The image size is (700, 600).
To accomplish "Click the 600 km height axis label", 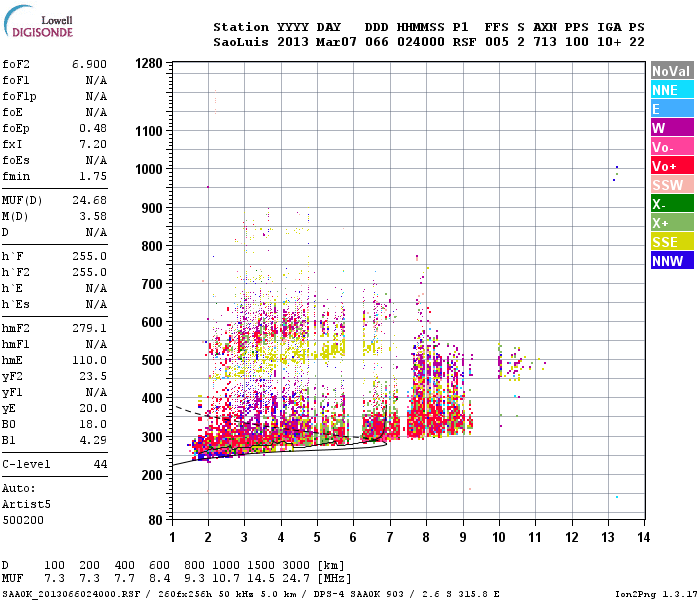I will 152,322.
